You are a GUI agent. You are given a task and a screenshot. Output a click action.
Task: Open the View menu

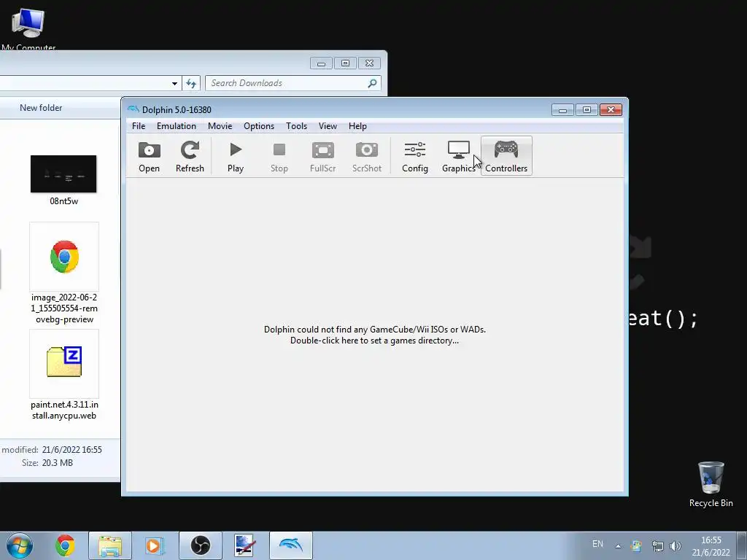point(328,126)
